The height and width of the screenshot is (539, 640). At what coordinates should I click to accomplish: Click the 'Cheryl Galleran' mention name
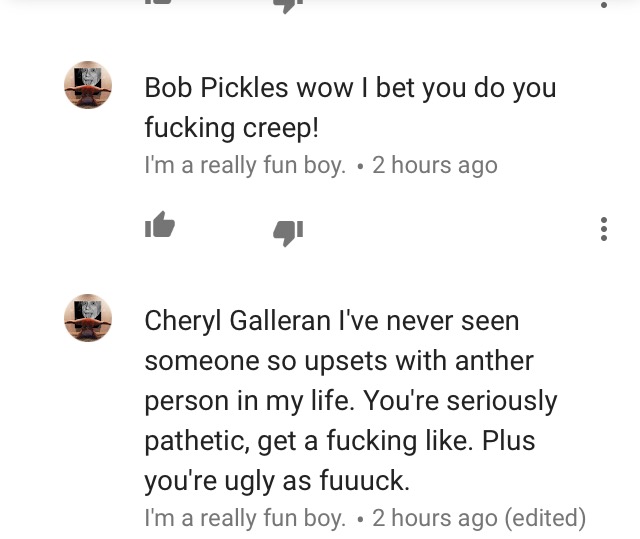[x=237, y=322]
